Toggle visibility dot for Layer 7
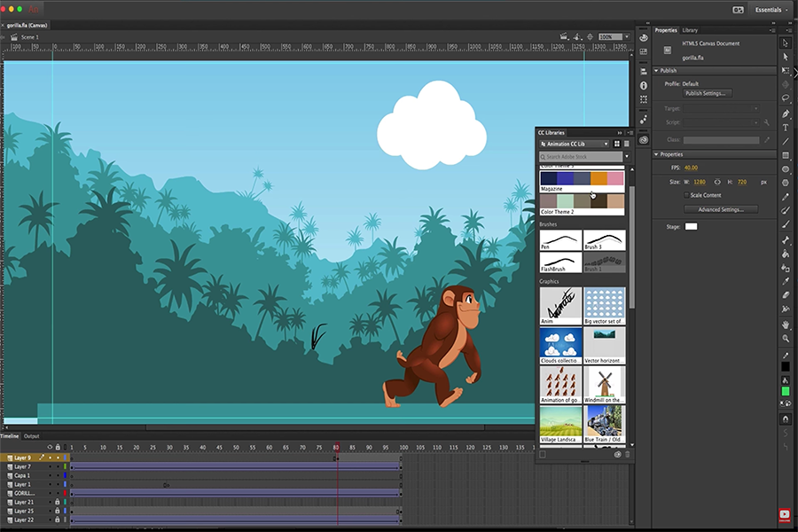The width and height of the screenshot is (798, 532). click(51, 466)
